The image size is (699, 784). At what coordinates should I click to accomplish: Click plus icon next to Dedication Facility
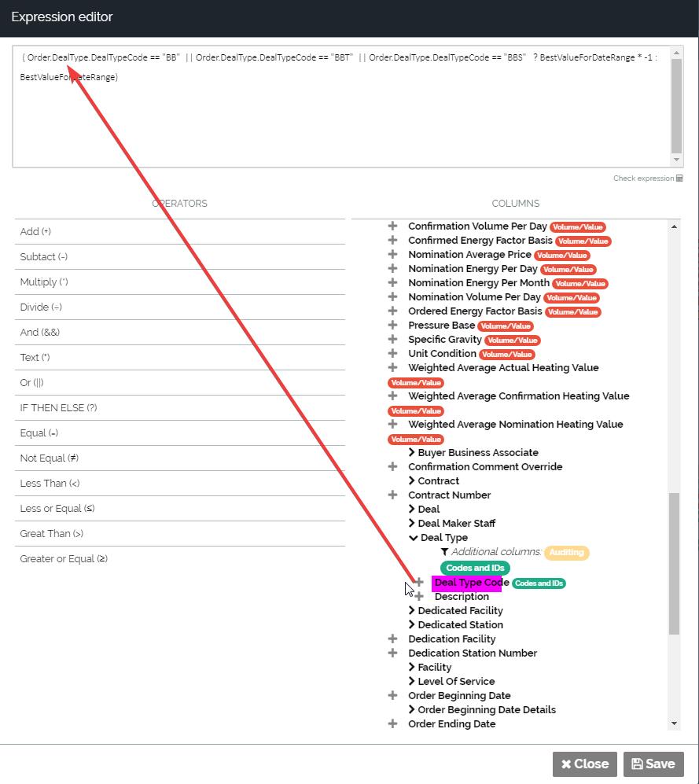click(x=392, y=639)
